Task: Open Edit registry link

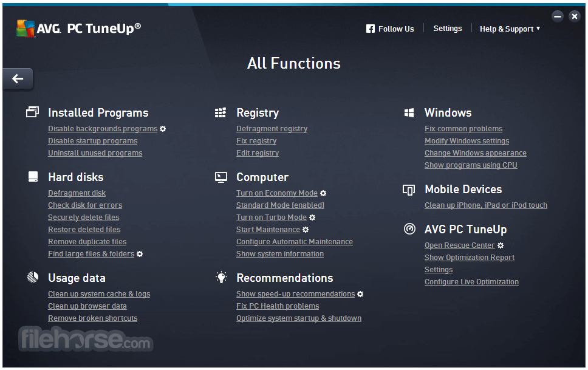Action: click(x=258, y=153)
